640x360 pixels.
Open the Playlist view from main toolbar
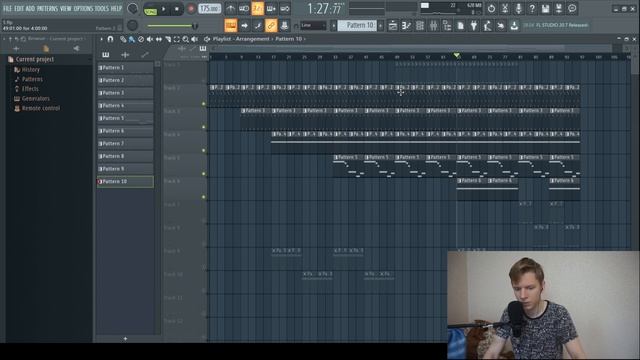pos(393,26)
